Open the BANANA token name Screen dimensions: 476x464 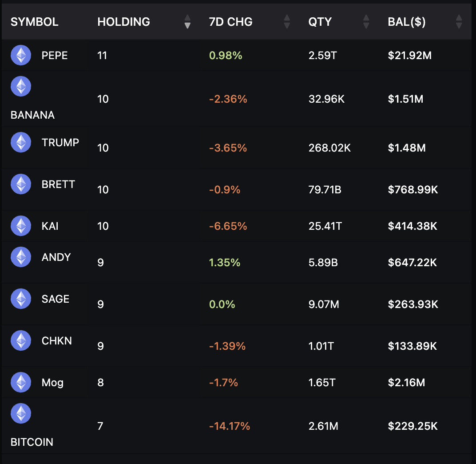click(33, 115)
